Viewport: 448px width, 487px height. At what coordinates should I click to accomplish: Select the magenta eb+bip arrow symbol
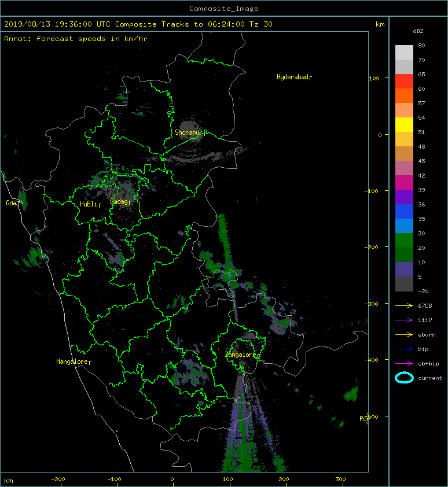tap(404, 363)
